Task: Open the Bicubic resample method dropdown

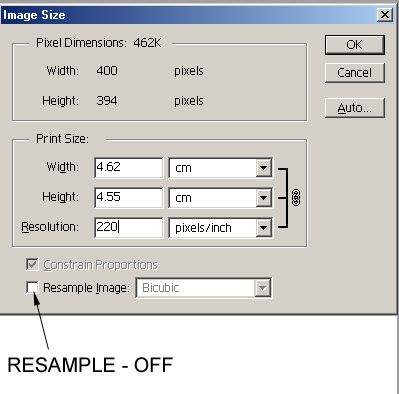Action: (x=204, y=288)
